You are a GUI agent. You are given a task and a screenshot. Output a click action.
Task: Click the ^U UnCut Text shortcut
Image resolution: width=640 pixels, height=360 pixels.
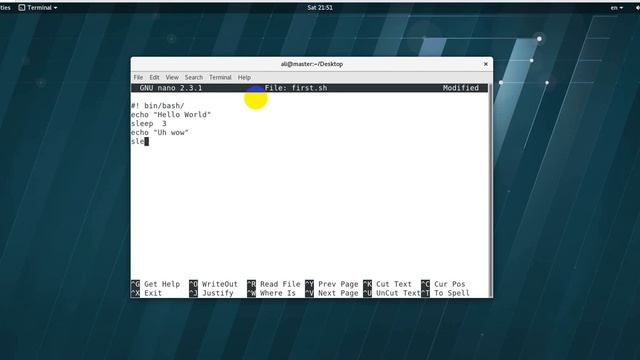[391, 293]
